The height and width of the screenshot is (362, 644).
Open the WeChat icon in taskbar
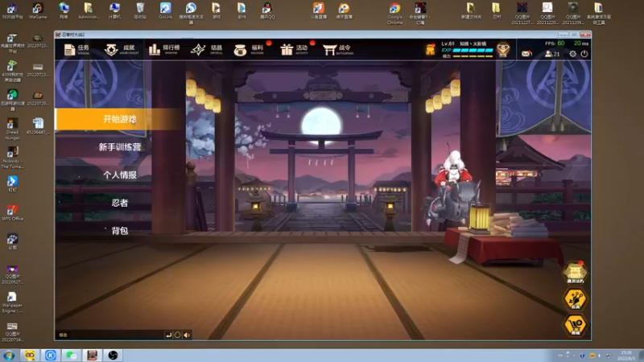click(71, 355)
